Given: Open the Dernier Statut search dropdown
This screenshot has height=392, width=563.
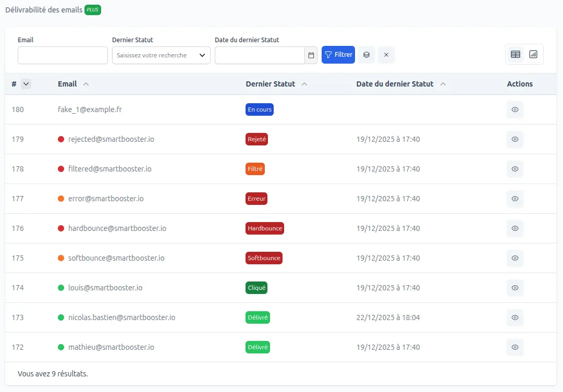Looking at the screenshot, I should pyautogui.click(x=161, y=54).
